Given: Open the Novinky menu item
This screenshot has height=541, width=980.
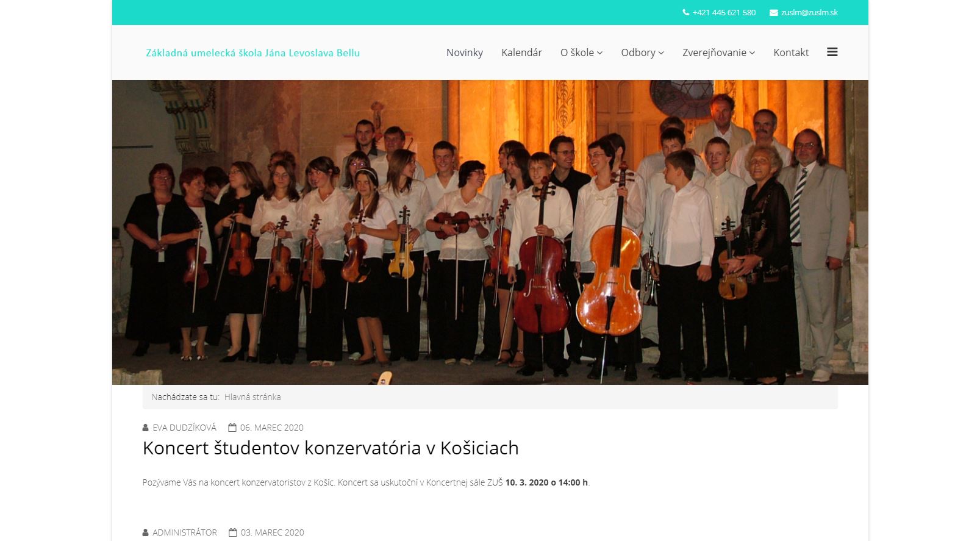Looking at the screenshot, I should pos(465,52).
